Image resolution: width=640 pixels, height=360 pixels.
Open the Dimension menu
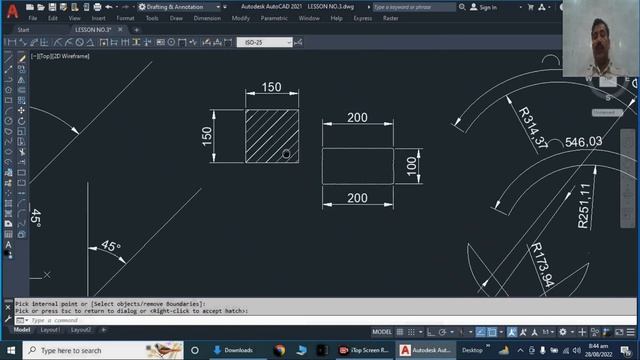207,18
